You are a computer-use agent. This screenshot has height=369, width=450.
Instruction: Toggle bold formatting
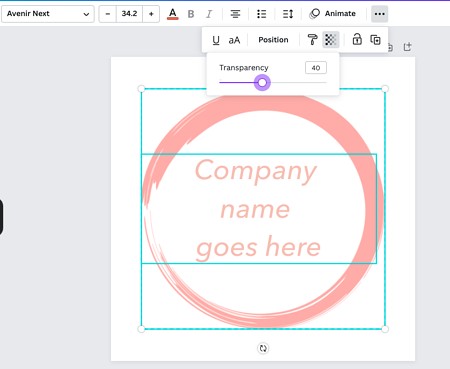click(x=191, y=14)
